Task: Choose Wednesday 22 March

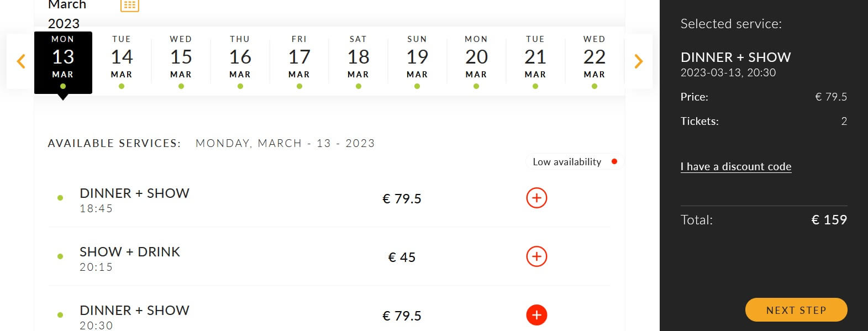Action: pos(595,61)
